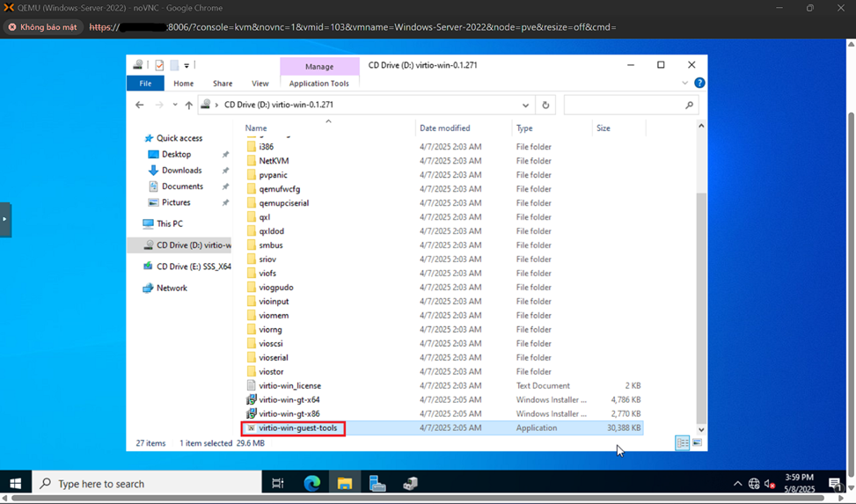The height and width of the screenshot is (504, 856).
Task: Refresh the current folder view
Action: (x=545, y=105)
